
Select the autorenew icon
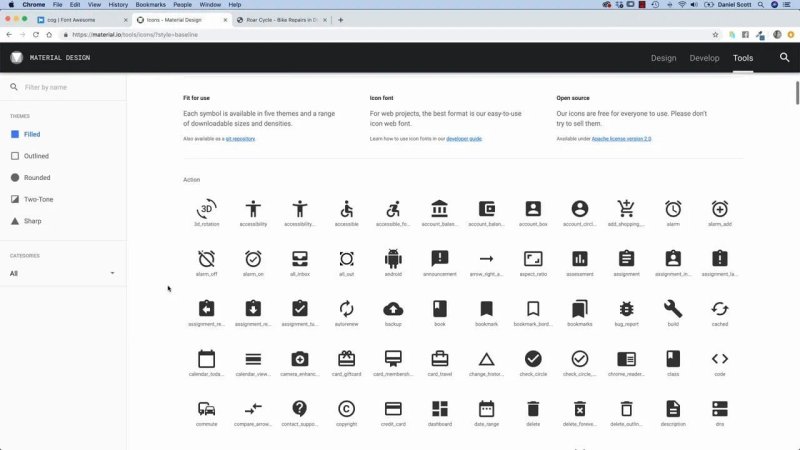coord(346,309)
